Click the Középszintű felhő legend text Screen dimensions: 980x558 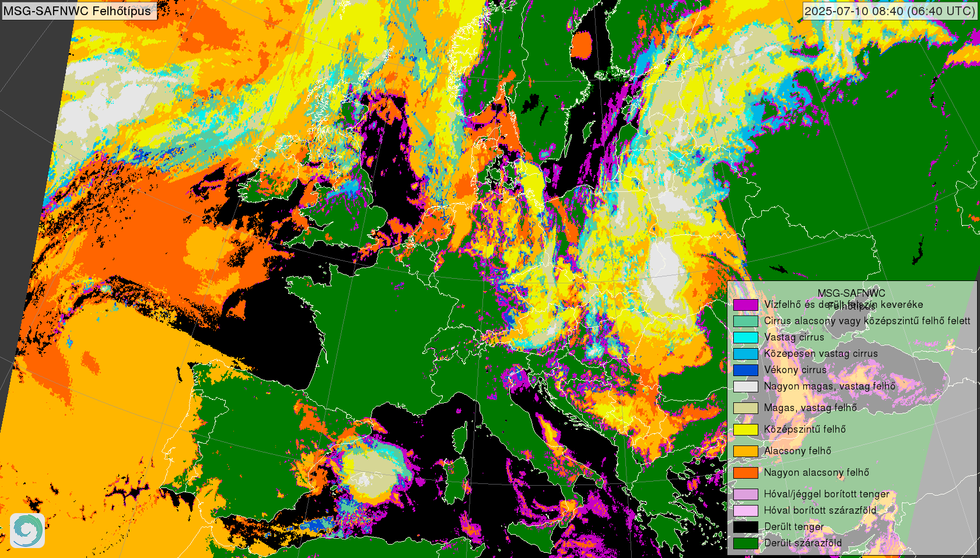805,429
